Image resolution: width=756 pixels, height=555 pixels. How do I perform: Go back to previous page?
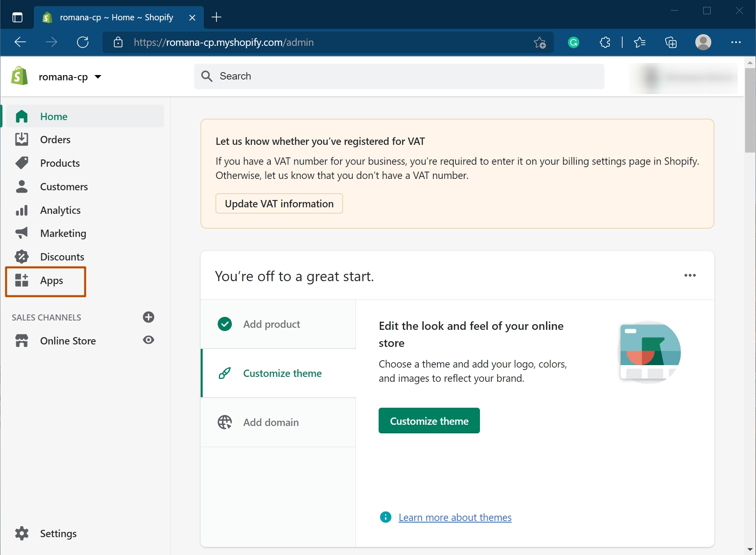point(20,42)
